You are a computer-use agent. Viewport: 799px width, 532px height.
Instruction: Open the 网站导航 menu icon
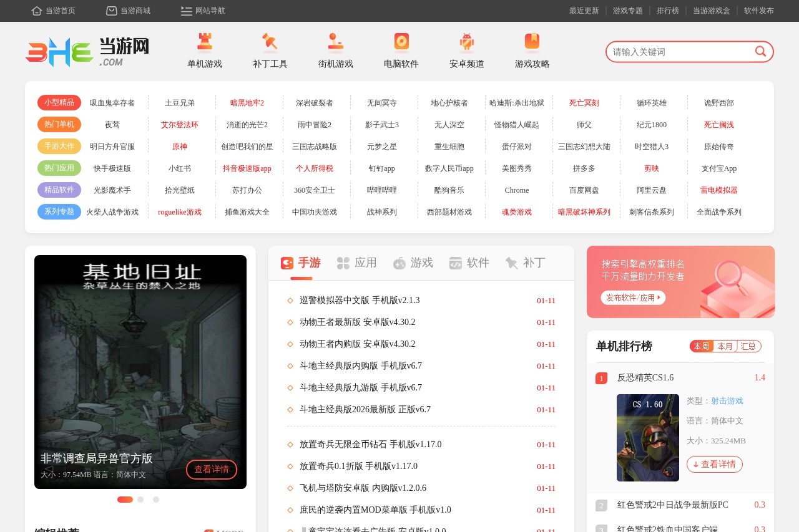[187, 11]
